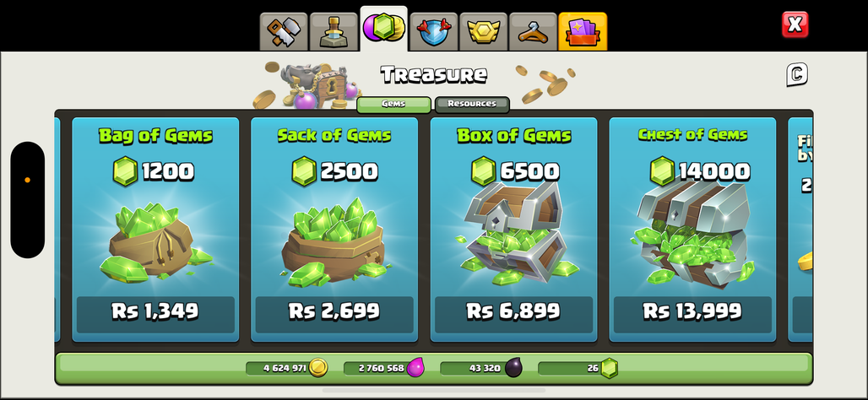This screenshot has width=868, height=400.
Task: Open the shield and swords tab
Action: click(x=433, y=31)
